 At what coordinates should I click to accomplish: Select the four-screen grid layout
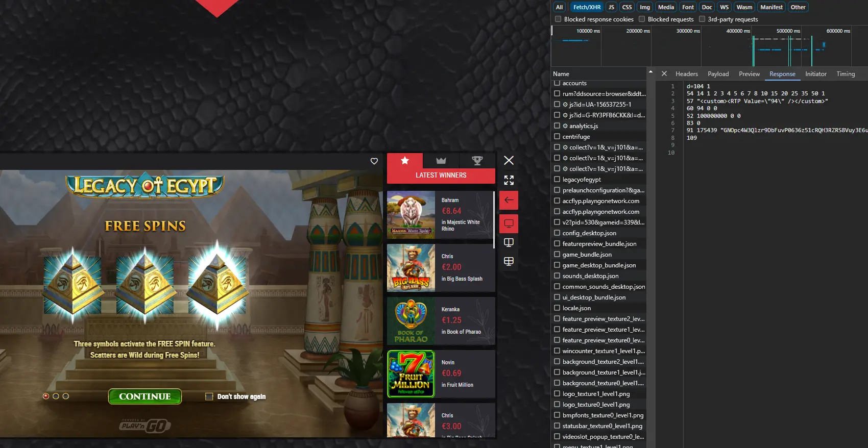click(x=509, y=261)
